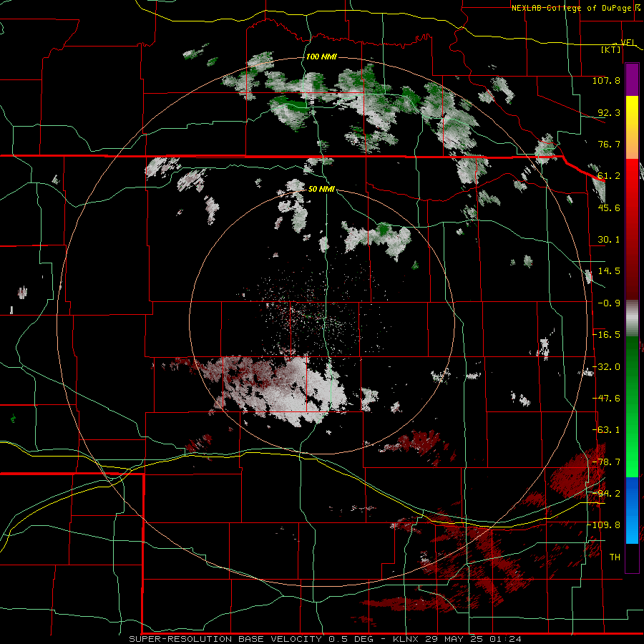Click the 14.5 velocity scale value
This screenshot has width=644, height=644.
click(609, 271)
